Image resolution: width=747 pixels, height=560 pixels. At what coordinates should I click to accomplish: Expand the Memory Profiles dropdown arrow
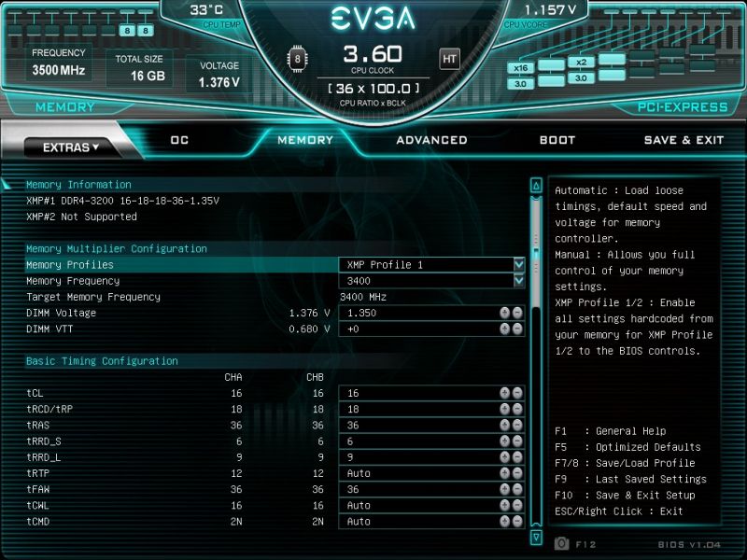(519, 264)
